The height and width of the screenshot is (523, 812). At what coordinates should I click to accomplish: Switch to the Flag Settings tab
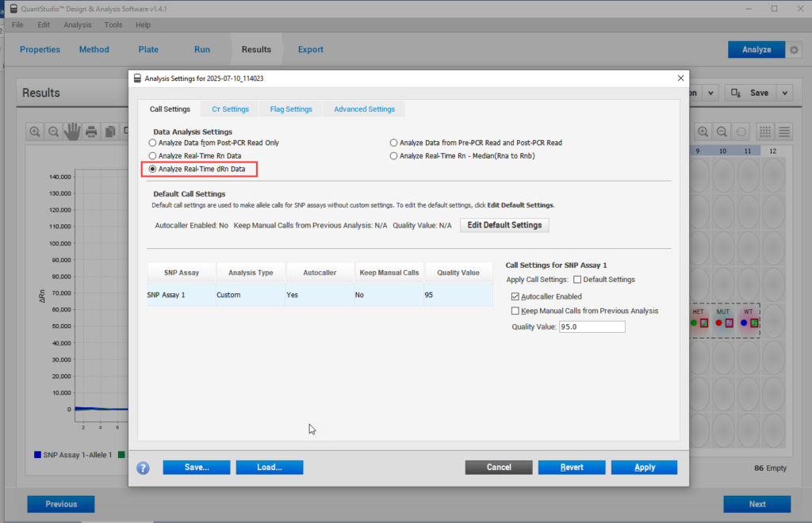[x=291, y=109]
